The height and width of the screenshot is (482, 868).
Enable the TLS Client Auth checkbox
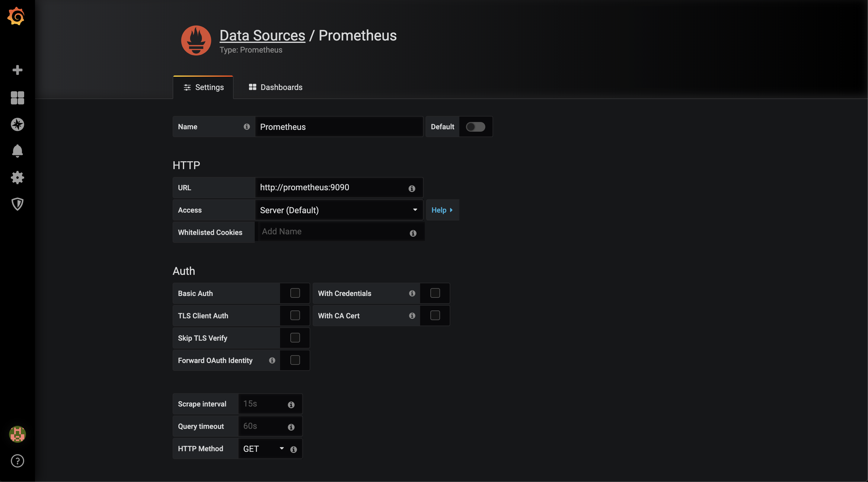[x=295, y=316]
